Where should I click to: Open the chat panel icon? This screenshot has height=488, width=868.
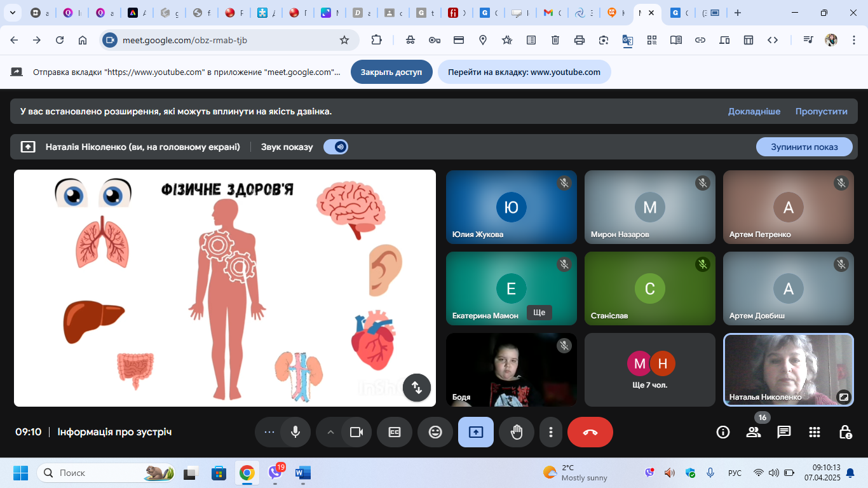pyautogui.click(x=784, y=432)
